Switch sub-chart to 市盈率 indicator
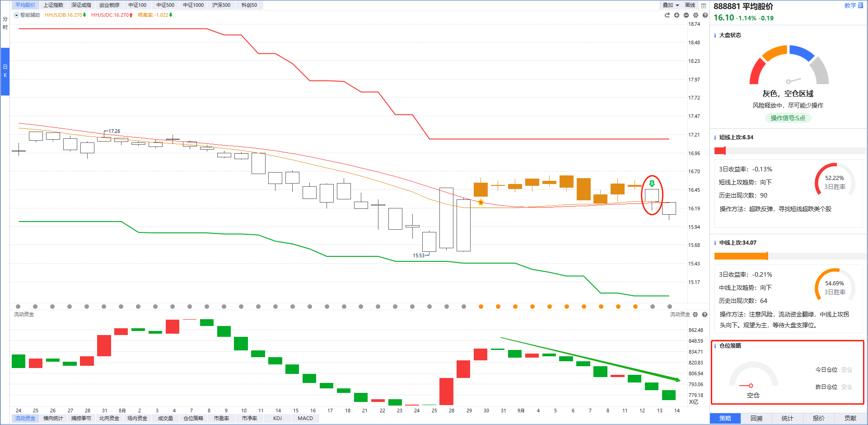This screenshot has width=868, height=425. (x=221, y=418)
